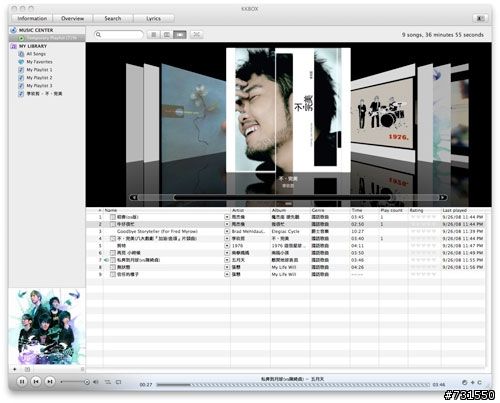This screenshot has width=500, height=403.
Task: Click the search input field
Action: point(119,34)
